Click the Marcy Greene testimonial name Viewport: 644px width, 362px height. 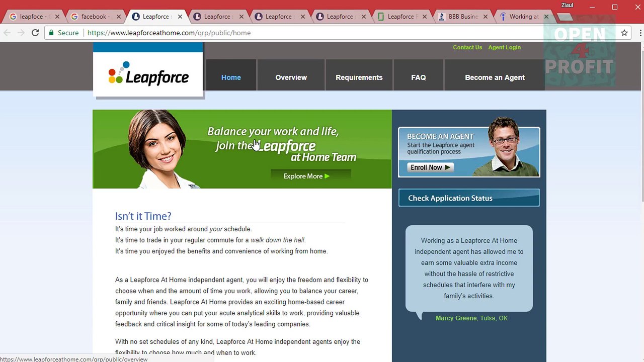(x=456, y=318)
